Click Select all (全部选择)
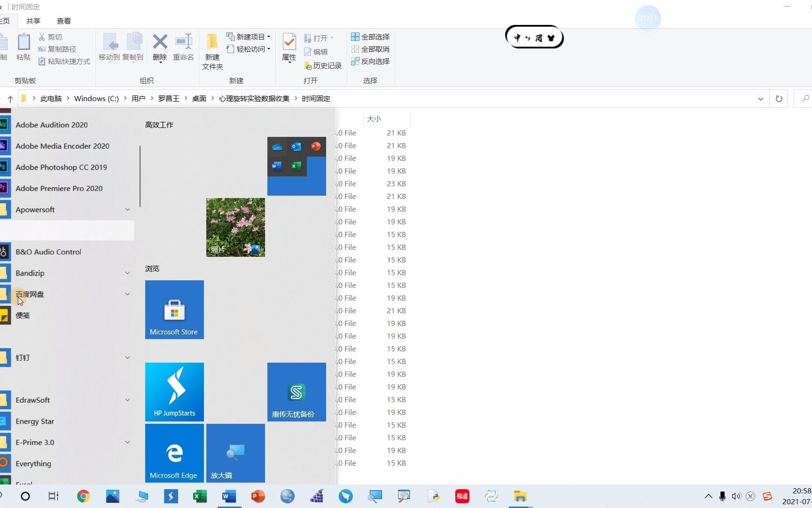The width and height of the screenshot is (812, 508). tap(370, 37)
